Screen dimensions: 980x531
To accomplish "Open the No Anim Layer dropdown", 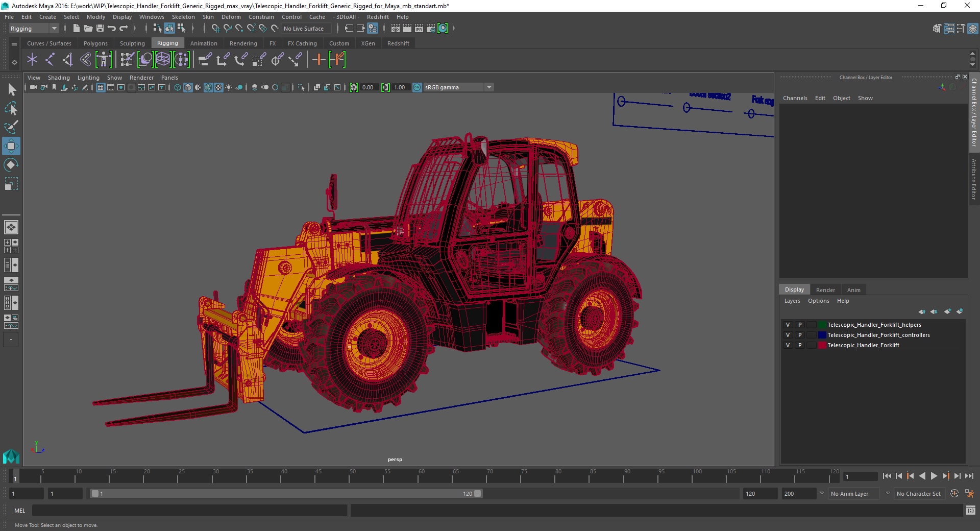I will point(855,494).
